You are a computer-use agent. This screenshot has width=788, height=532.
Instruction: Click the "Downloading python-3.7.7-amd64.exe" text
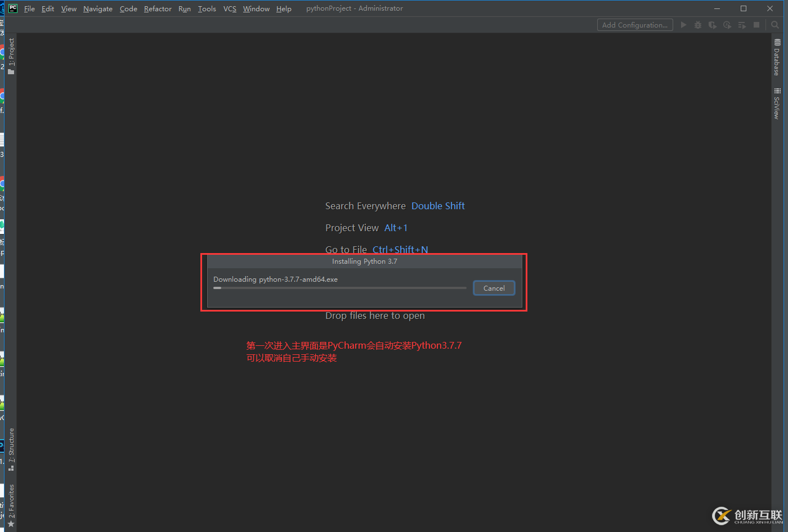coord(275,279)
